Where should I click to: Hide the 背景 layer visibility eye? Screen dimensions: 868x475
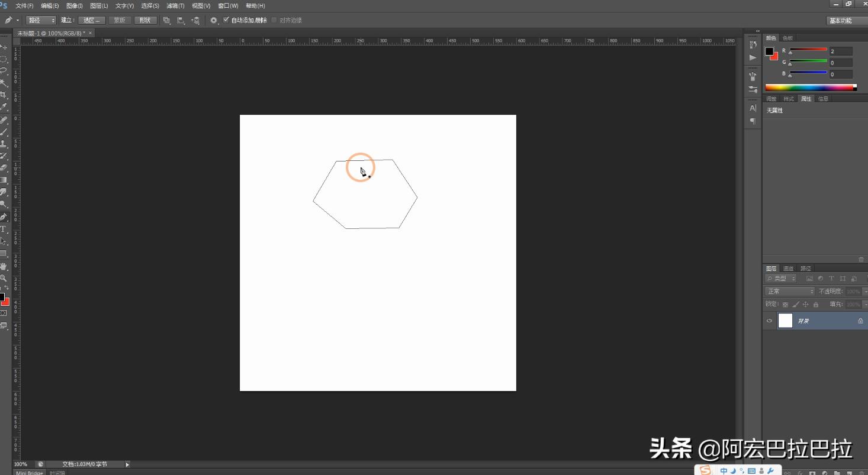coord(769,321)
